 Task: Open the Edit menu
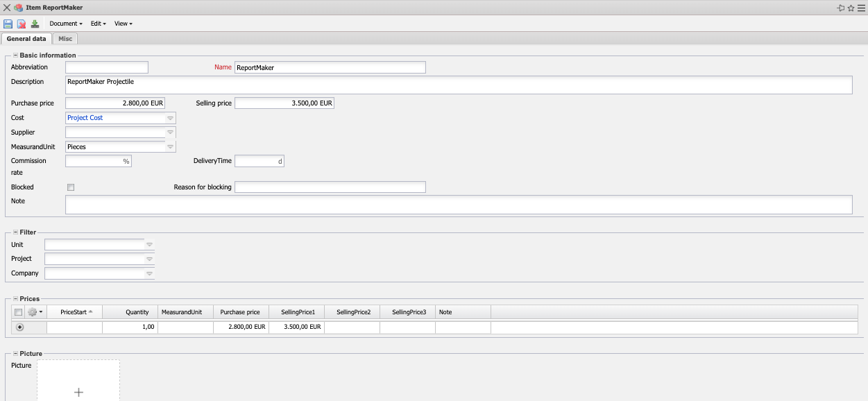98,24
